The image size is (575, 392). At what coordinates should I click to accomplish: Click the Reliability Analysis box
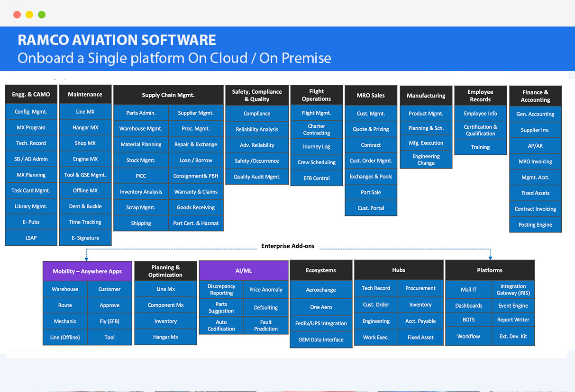(x=257, y=129)
